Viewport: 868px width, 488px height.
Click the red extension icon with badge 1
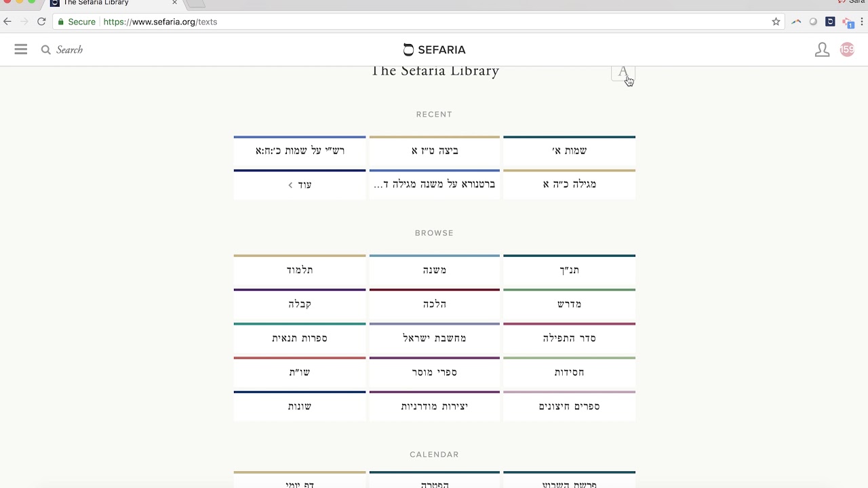(848, 22)
